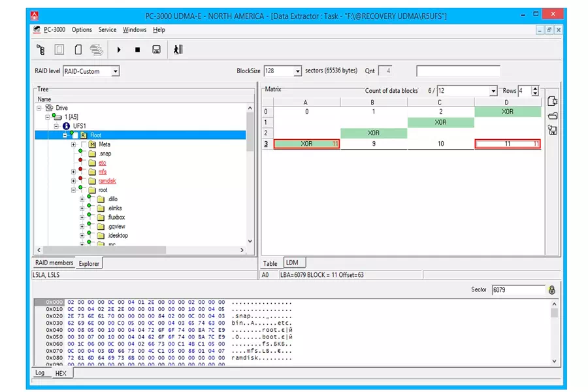The width and height of the screenshot is (588, 392).
Task: Click the Drive icon in the tree
Action: (x=49, y=108)
